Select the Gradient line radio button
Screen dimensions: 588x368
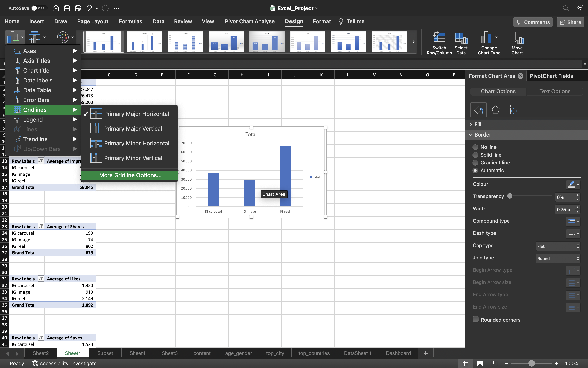(475, 163)
